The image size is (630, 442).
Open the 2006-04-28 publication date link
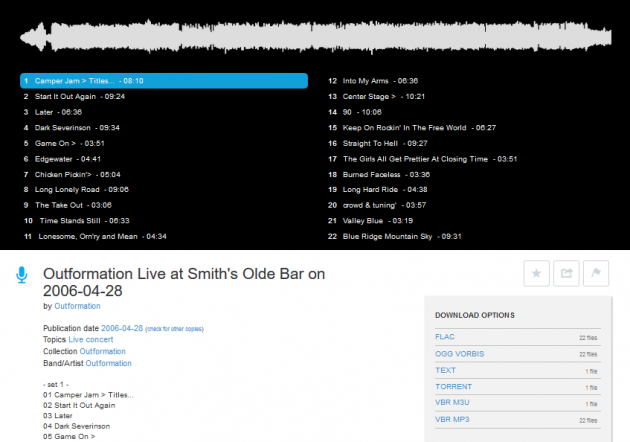point(122,328)
